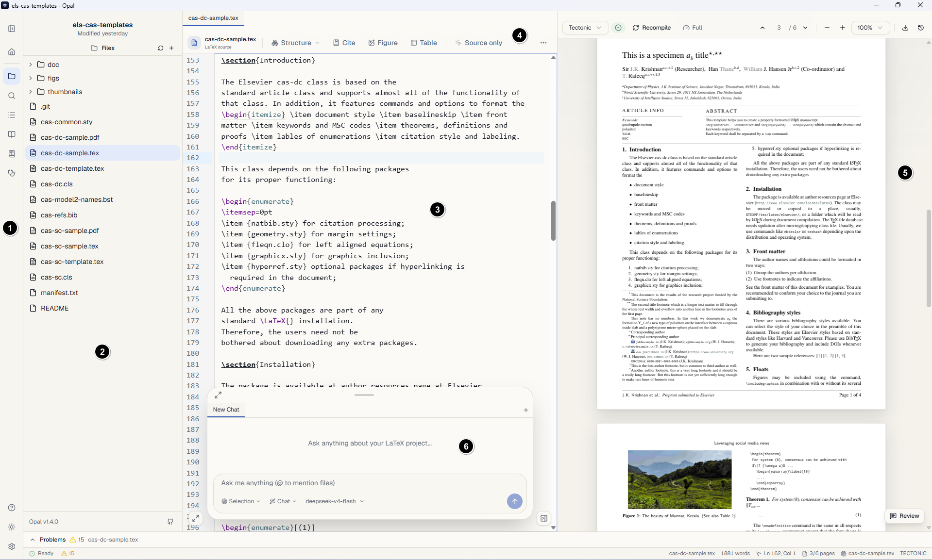The image size is (932, 560).
Task: Add a new file with plus icon
Action: tap(171, 48)
